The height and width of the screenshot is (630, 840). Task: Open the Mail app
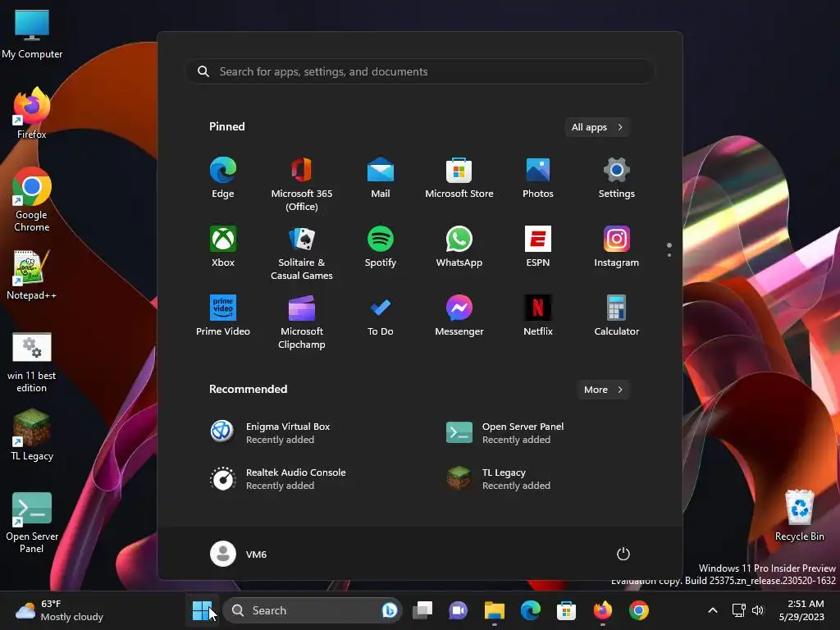(x=381, y=178)
